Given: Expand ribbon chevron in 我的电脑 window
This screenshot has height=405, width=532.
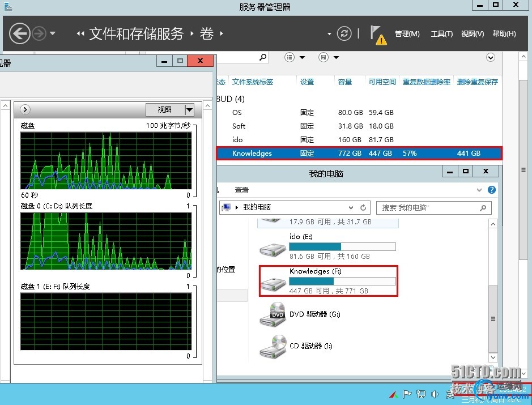Looking at the screenshot, I should point(479,190).
